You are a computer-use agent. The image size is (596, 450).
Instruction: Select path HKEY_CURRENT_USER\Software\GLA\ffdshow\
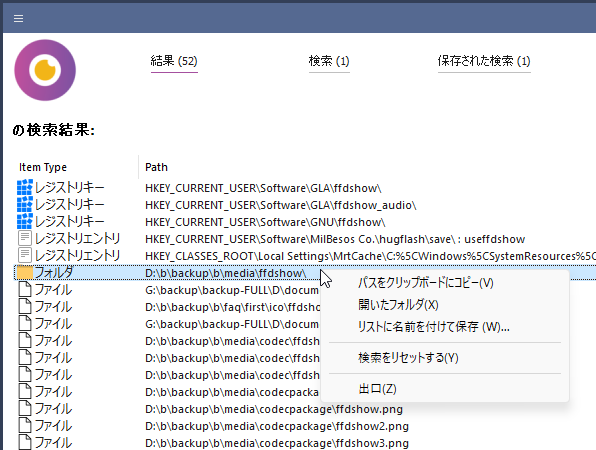tap(263, 188)
